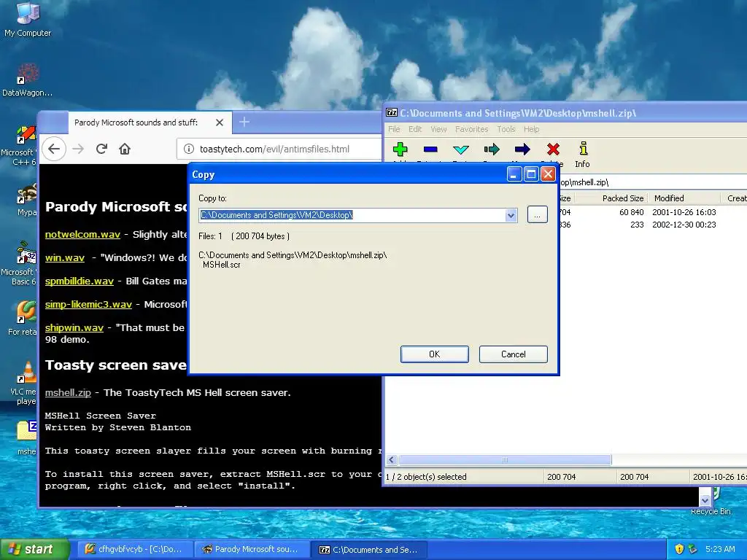Open a new browser tab

pyautogui.click(x=244, y=122)
